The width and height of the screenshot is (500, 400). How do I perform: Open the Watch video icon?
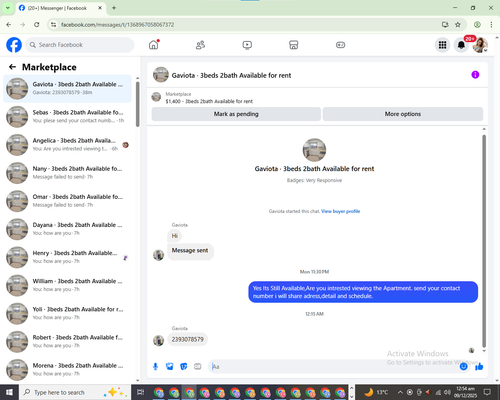pyautogui.click(x=247, y=45)
